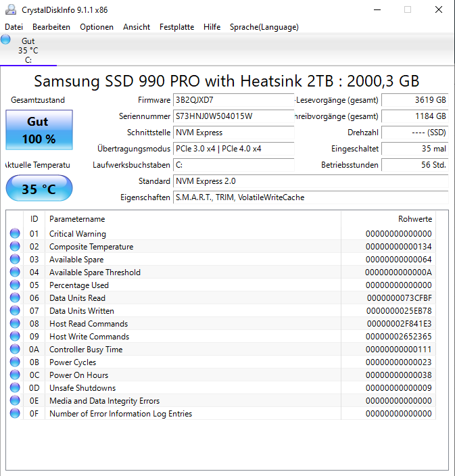Click status orb of Power Cycles row
Screen dimensions: 455x476
(15, 362)
